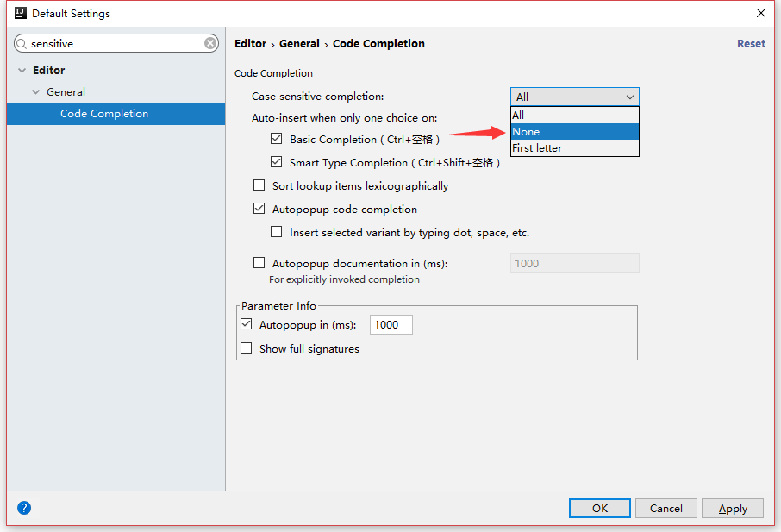
Task: Choose First letter option
Action: point(574,148)
